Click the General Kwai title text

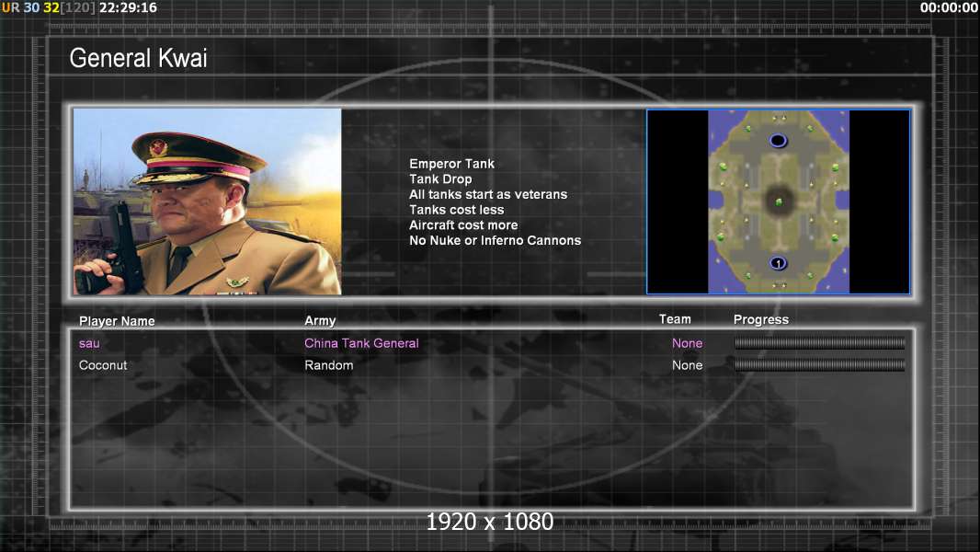[x=138, y=58]
